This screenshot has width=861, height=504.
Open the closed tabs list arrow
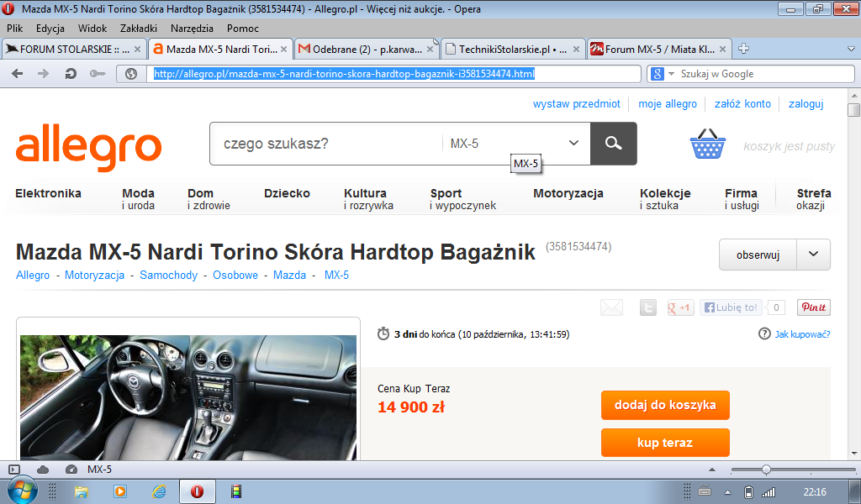851,49
